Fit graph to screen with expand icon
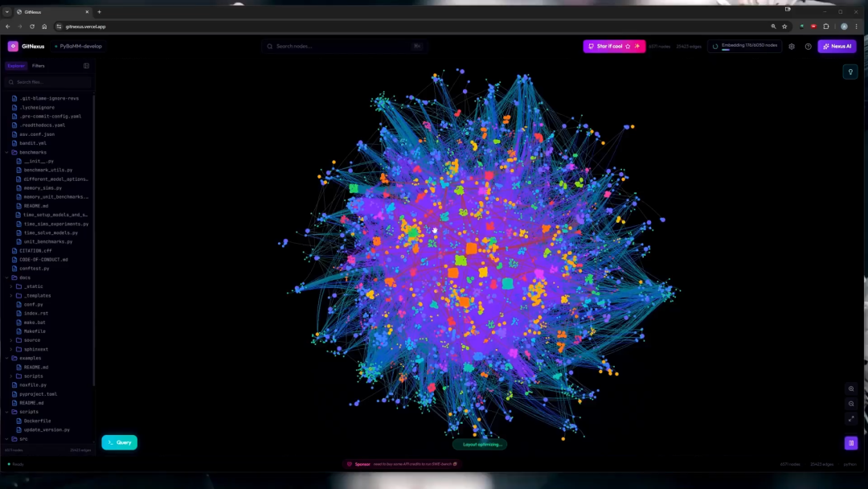 click(x=851, y=419)
